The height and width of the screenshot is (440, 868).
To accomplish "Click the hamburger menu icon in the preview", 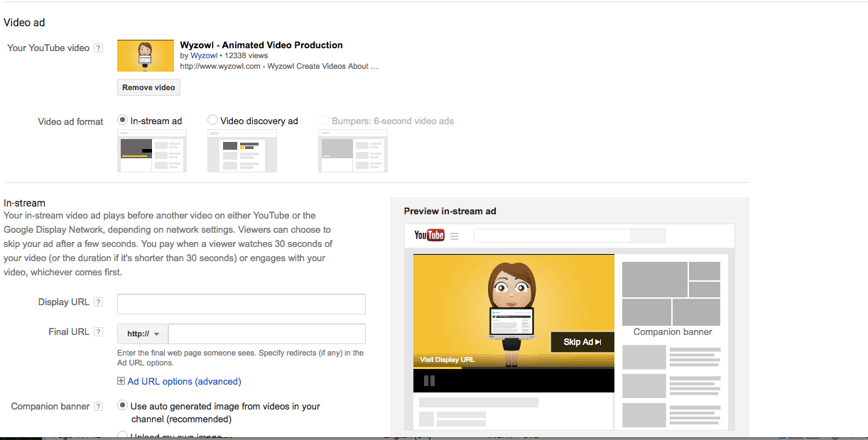I will point(455,236).
